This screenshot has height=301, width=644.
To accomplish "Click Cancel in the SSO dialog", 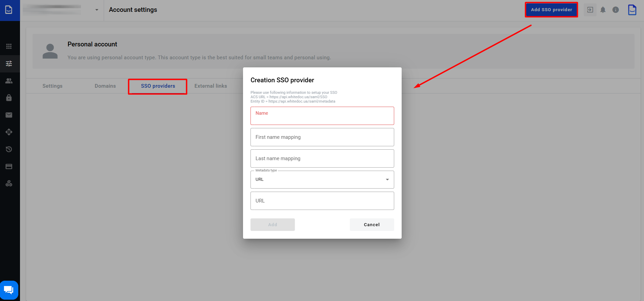I will pos(371,225).
